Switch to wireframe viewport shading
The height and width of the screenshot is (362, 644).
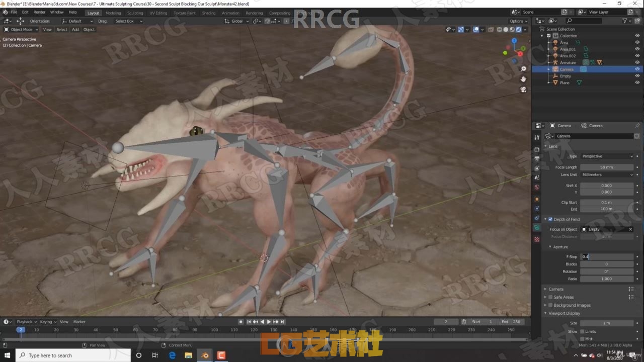pos(499,30)
